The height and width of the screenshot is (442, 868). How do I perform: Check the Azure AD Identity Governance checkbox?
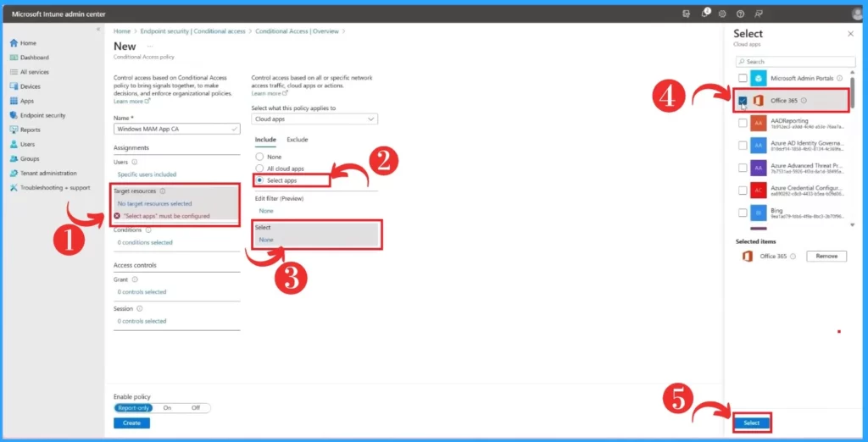coord(743,146)
